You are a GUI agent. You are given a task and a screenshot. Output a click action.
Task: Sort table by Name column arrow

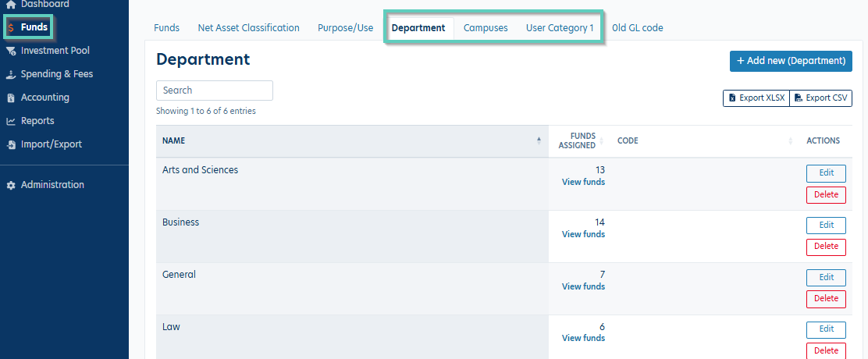[539, 140]
